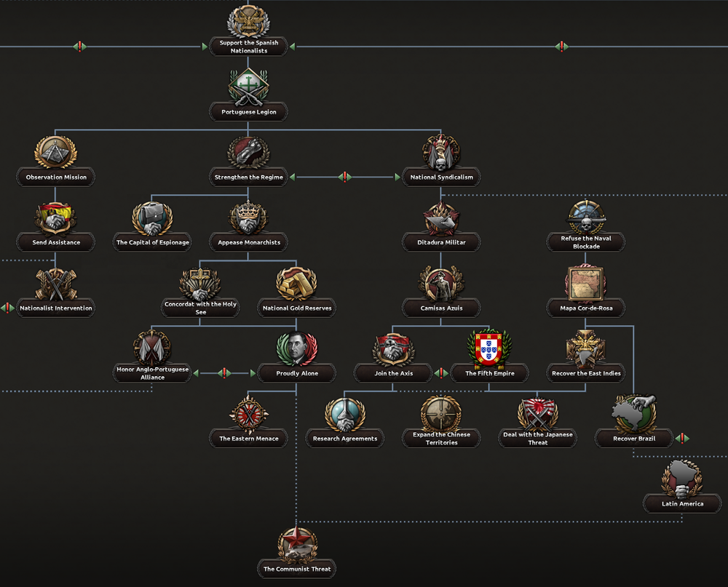
Task: Click exclusivity marker between Strengthen Regime and National Syndicalism
Action: click(344, 177)
